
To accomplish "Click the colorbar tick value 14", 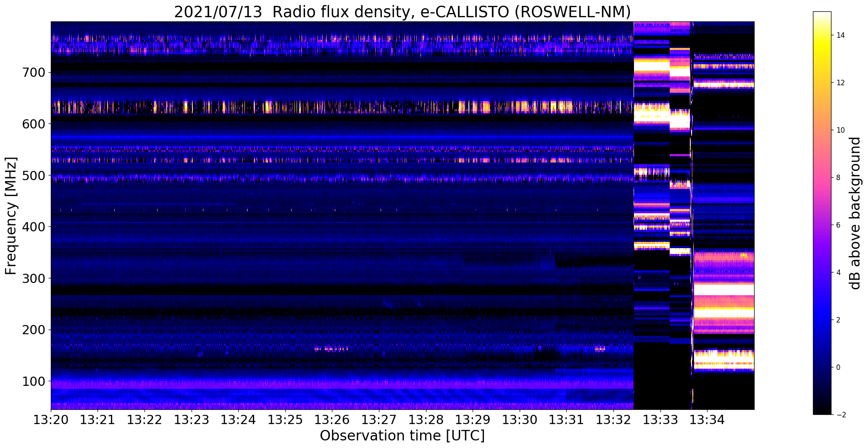I will coord(841,35).
